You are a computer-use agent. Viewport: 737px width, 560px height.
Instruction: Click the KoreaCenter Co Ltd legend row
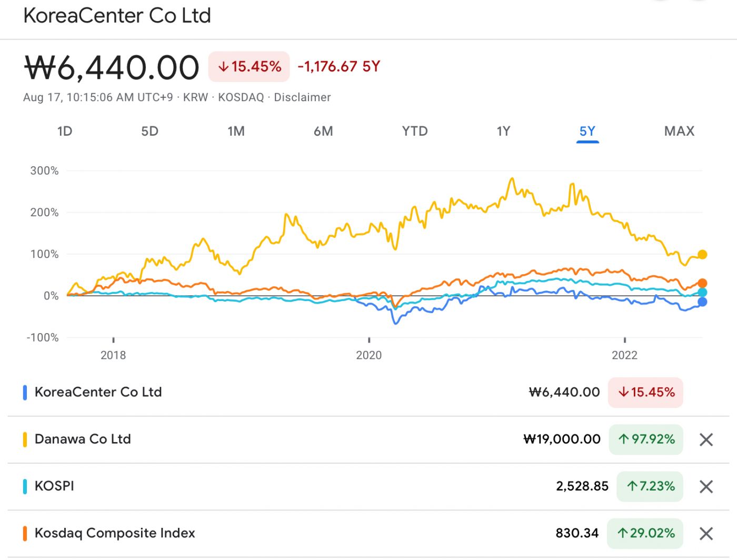pyautogui.click(x=98, y=392)
